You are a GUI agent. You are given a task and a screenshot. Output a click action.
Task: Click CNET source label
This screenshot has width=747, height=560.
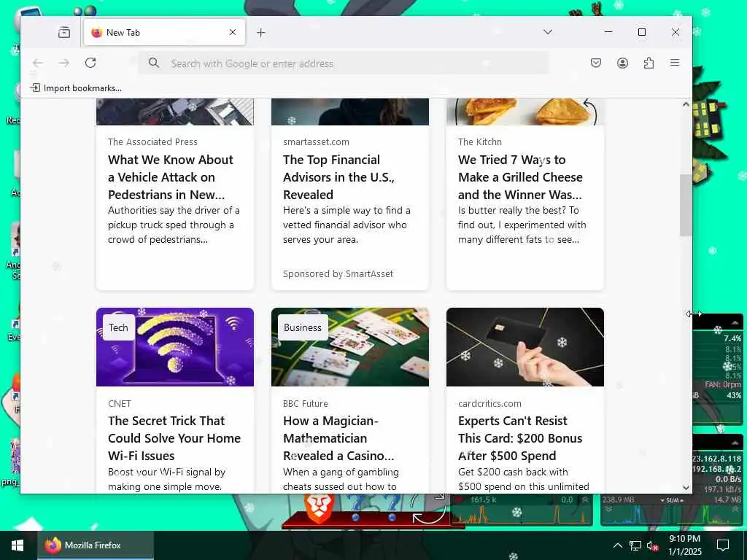coord(120,404)
